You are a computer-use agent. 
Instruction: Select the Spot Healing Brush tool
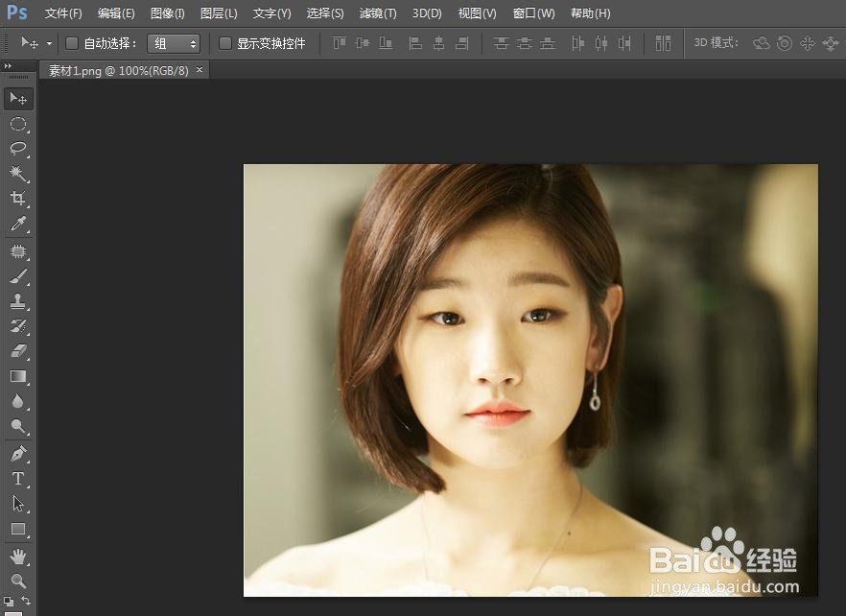18,251
